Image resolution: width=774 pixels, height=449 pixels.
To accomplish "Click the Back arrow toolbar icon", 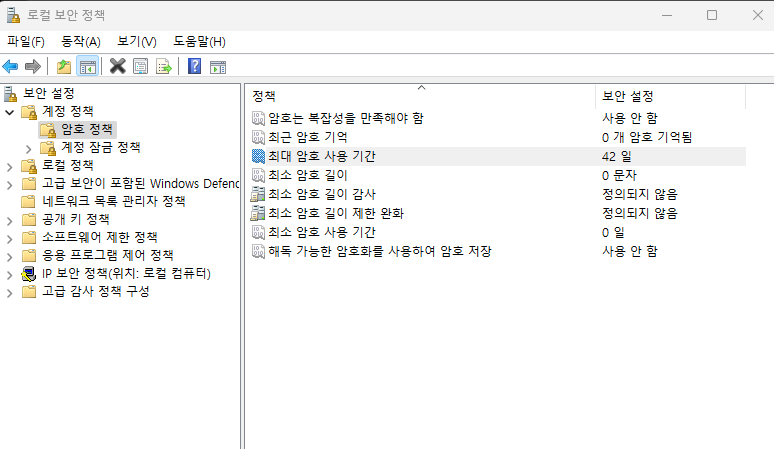I will (10, 66).
